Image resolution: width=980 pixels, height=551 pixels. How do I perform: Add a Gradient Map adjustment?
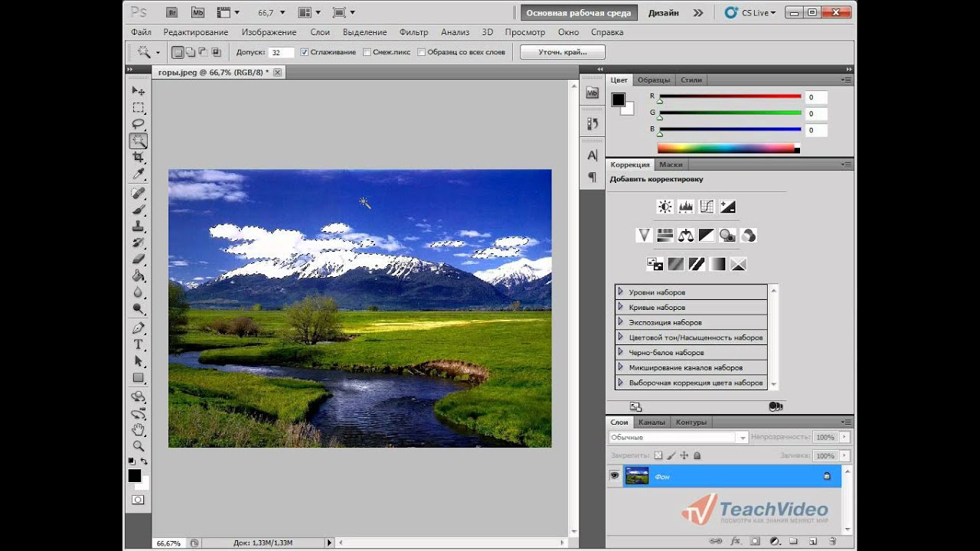717,264
